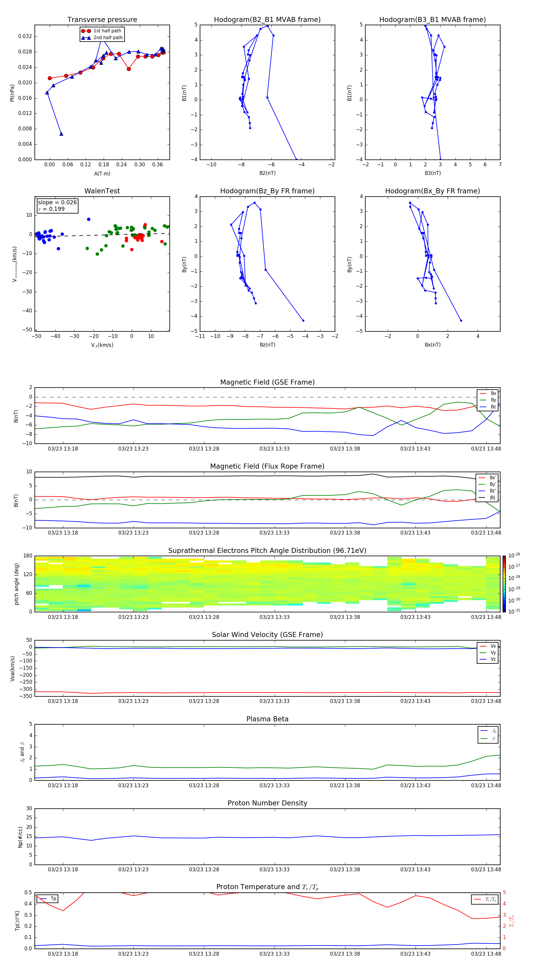Click the Hodogram(Bx_By FR frame) title
The width and height of the screenshot is (535, 980).
click(x=432, y=191)
